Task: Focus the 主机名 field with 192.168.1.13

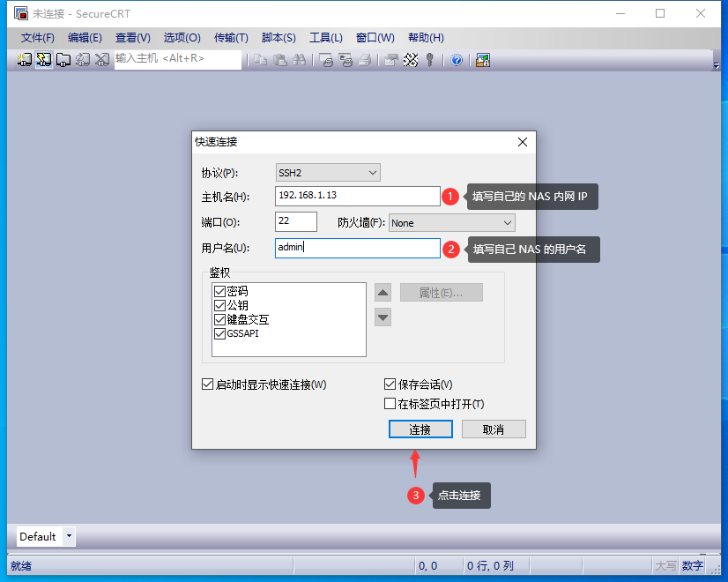Action: (358, 196)
